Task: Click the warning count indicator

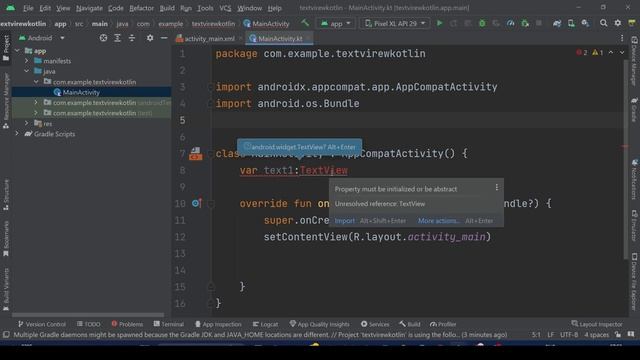Action: pyautogui.click(x=598, y=53)
